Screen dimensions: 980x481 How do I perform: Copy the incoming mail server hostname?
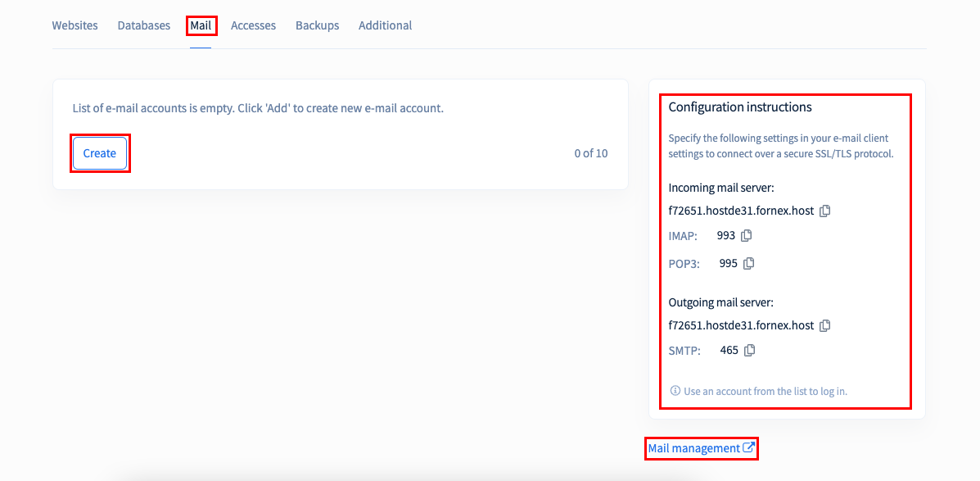coord(825,211)
